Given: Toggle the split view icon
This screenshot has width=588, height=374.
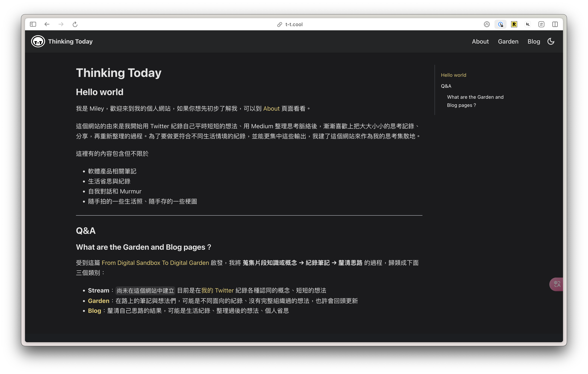Looking at the screenshot, I should (555, 24).
